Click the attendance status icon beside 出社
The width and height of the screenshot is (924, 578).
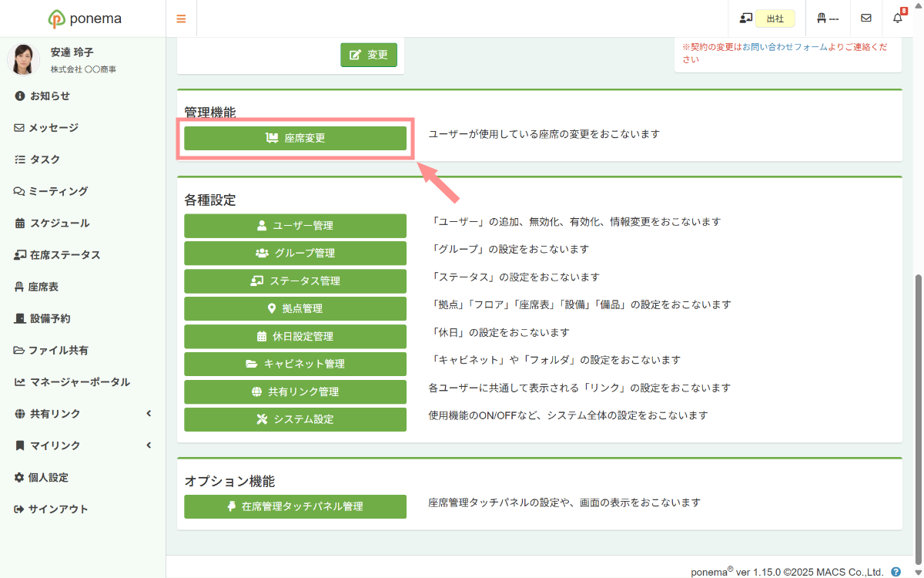tap(745, 18)
